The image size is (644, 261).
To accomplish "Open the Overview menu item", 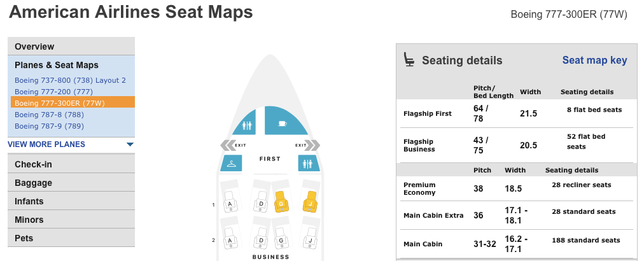I will click(x=71, y=46).
